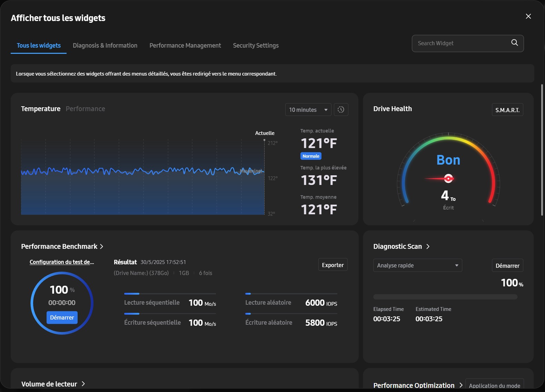The width and height of the screenshot is (545, 392).
Task: Close the widgets dialog with X
Action: click(x=528, y=17)
